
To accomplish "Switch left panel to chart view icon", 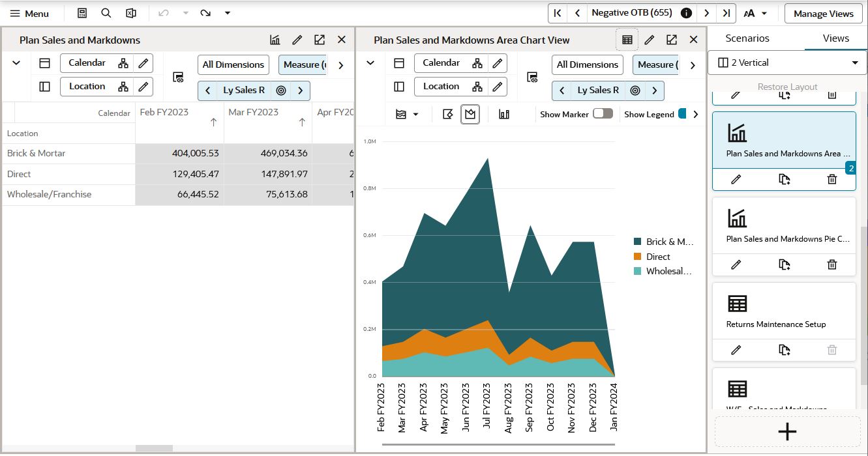I will point(275,40).
